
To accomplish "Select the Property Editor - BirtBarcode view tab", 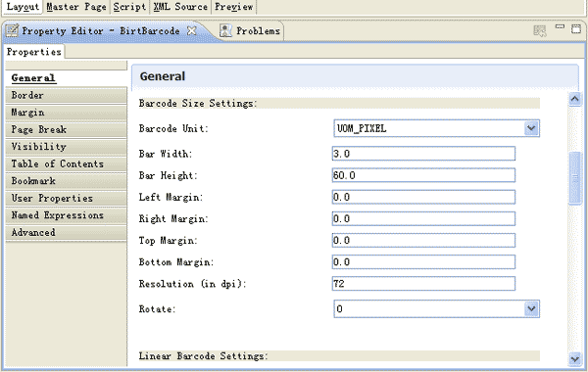I will click(101, 30).
